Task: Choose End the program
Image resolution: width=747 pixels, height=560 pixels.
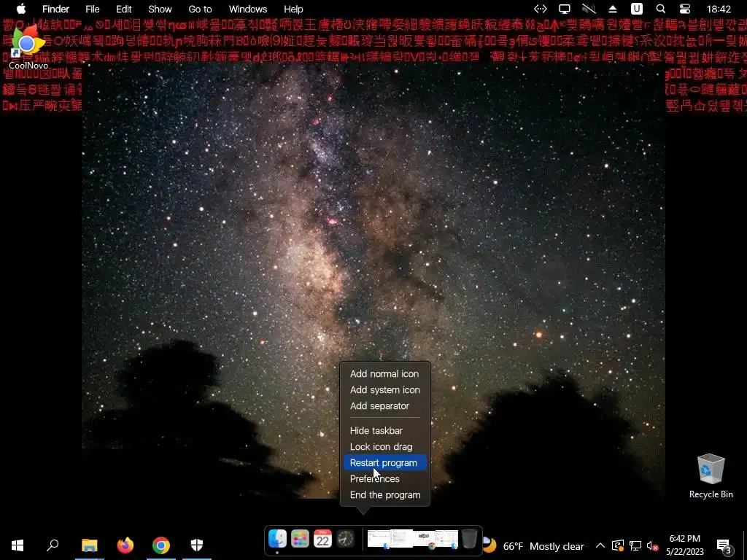Action: 385,495
